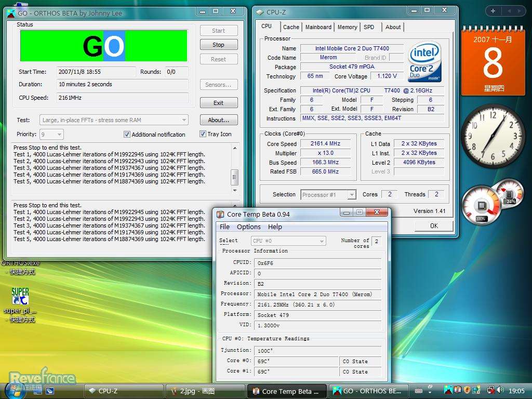Image resolution: width=532 pixels, height=399 pixels.
Task: Switch to the Core Temp Beta taskbar button
Action: [x=287, y=391]
